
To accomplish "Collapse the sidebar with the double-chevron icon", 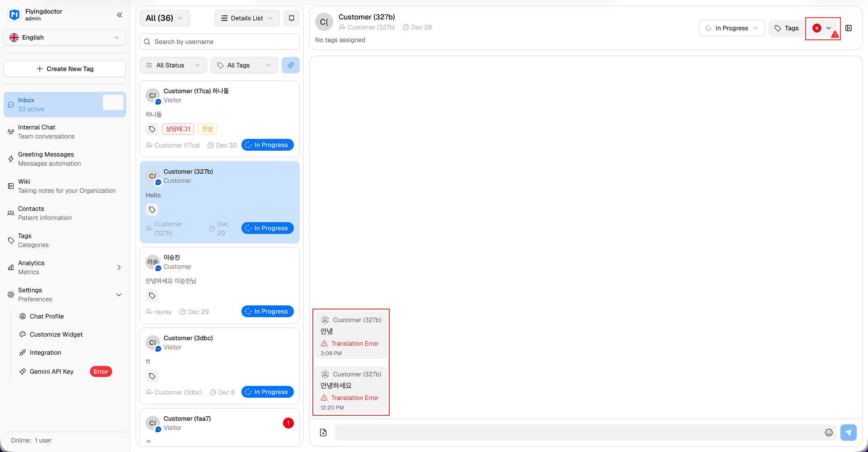I will point(119,15).
